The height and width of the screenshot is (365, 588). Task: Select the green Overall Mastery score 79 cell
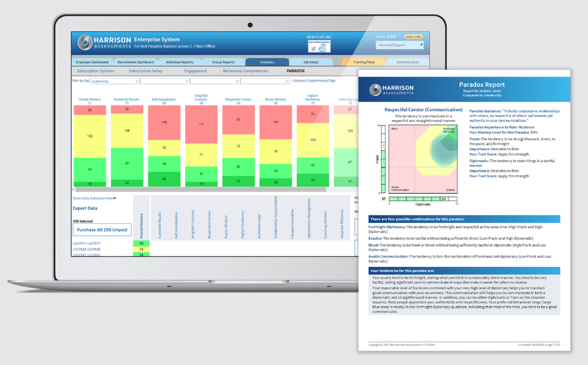[141, 242]
